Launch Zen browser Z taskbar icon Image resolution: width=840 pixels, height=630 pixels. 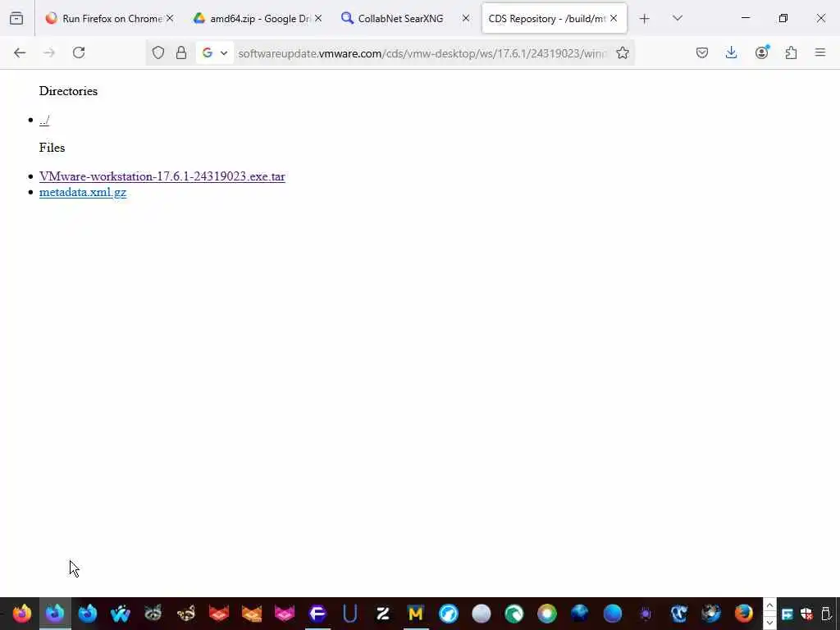(382, 614)
